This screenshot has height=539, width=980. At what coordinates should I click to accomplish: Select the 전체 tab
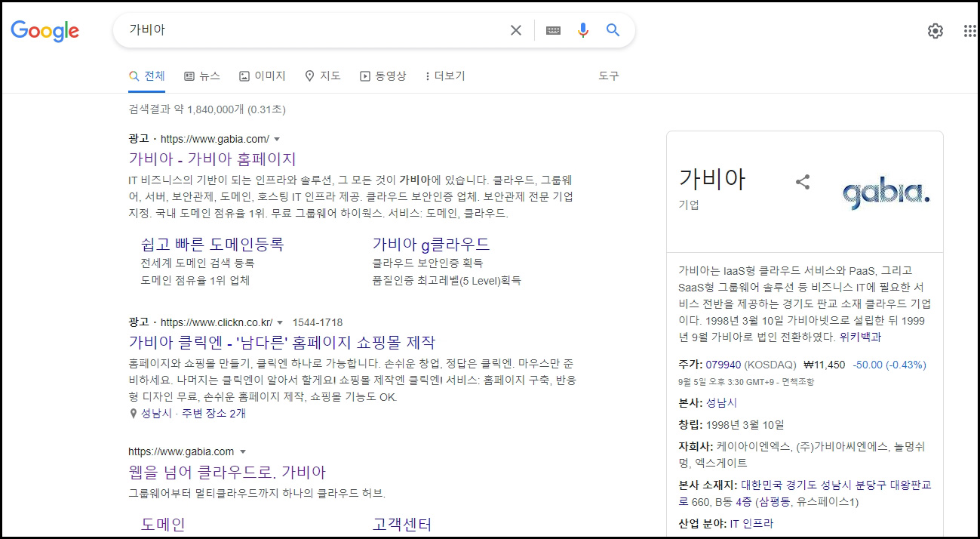pos(147,76)
